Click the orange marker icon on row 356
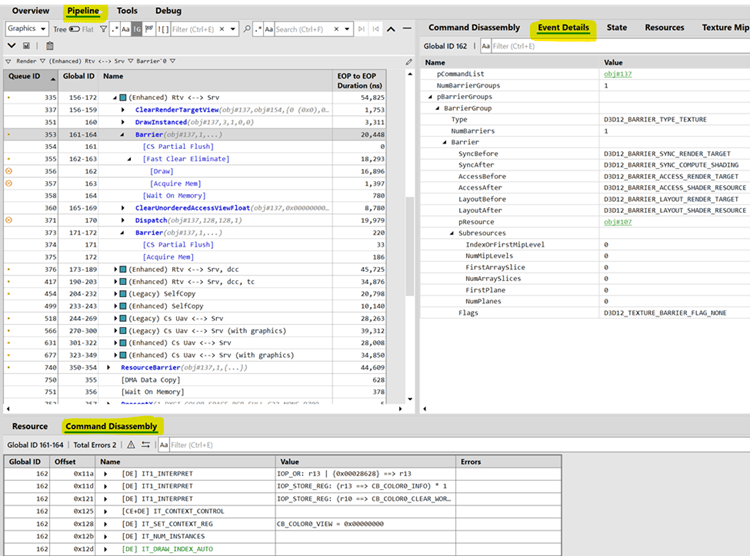This screenshot has height=556, width=750. pos(9,171)
